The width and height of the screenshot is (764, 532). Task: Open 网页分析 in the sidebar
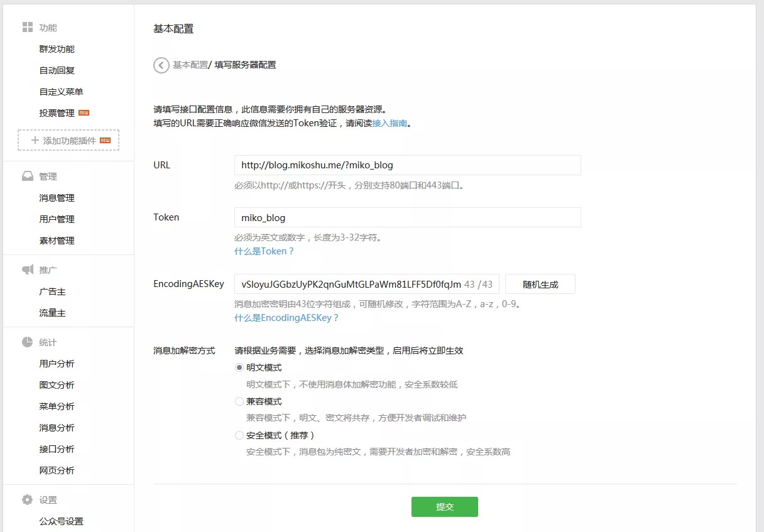tap(57, 470)
